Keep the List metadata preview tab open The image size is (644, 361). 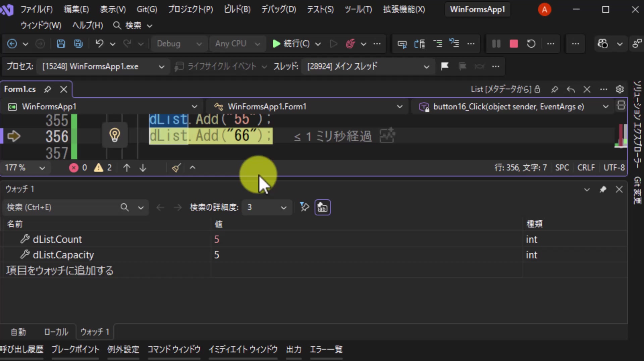pos(571,89)
